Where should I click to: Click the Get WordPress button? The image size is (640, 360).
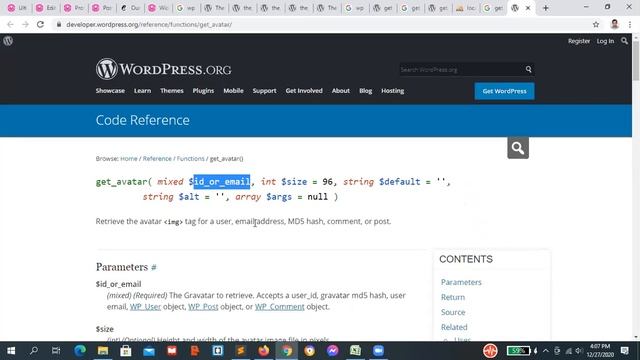(504, 91)
